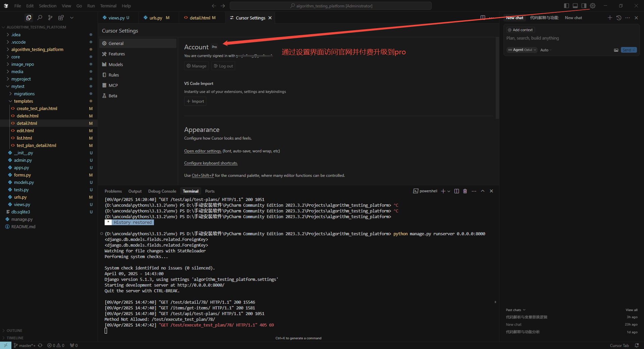The height and width of the screenshot is (349, 644).
Task: Split the terminal pane
Action: [x=457, y=191]
